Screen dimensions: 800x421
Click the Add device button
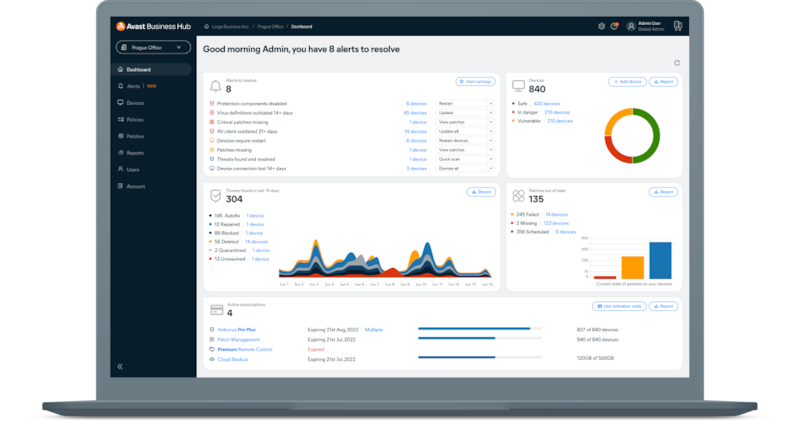[627, 81]
